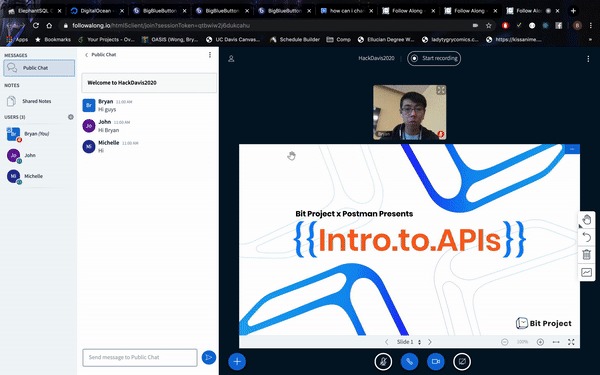600x375 pixels.
Task: Open the blue plus actions menu
Action: point(237,361)
